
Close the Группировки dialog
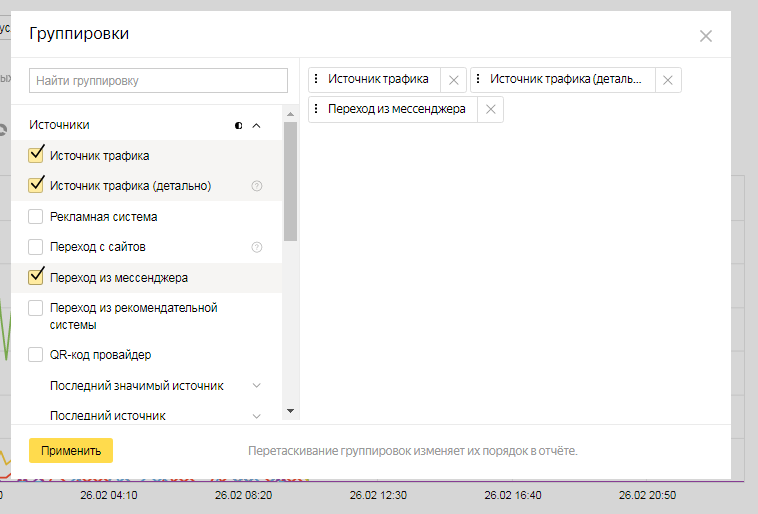click(705, 36)
